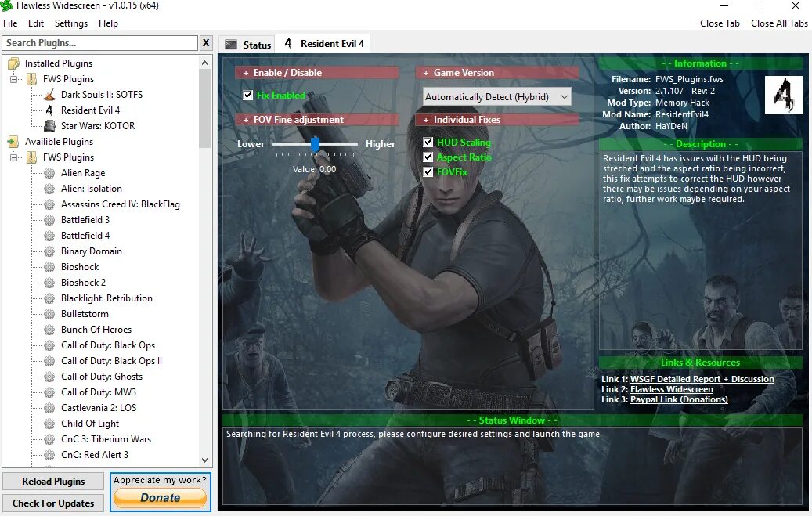Open the Paypal Link (Donations) link
812x516 pixels.
[x=679, y=399]
